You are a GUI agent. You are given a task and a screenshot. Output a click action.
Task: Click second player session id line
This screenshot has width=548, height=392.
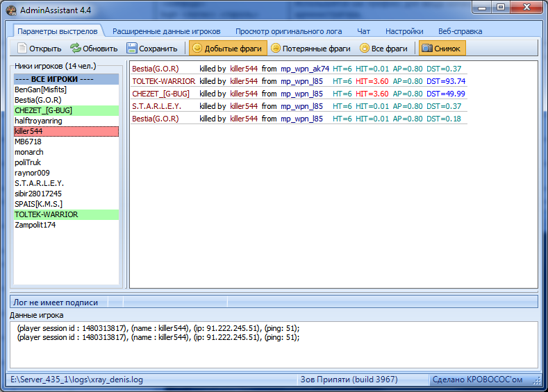[158, 338]
